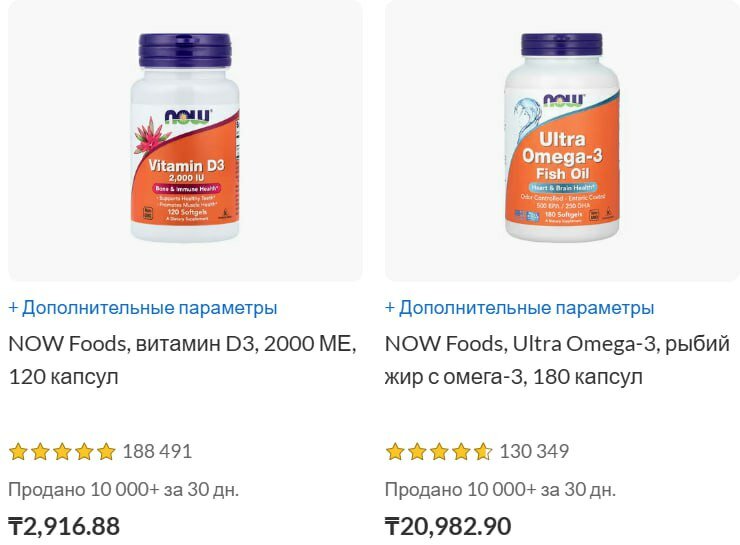Select third star of Vitamin D3 rating
The width and height of the screenshot is (740, 545).
[62, 452]
